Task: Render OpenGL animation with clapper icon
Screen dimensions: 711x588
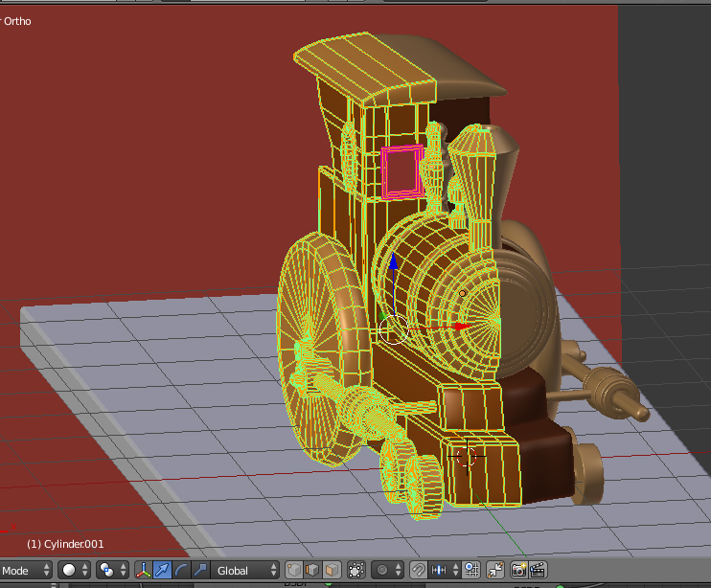Action: tap(538, 570)
